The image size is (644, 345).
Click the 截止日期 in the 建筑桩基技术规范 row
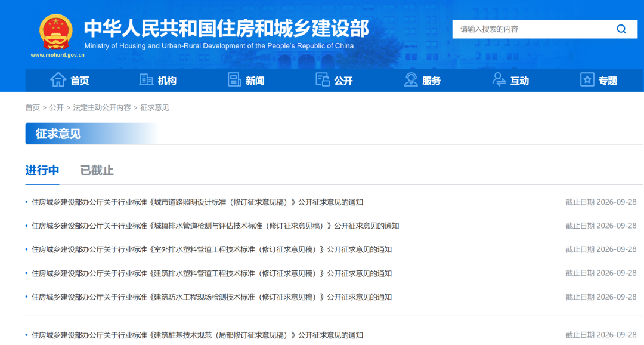coord(601,335)
